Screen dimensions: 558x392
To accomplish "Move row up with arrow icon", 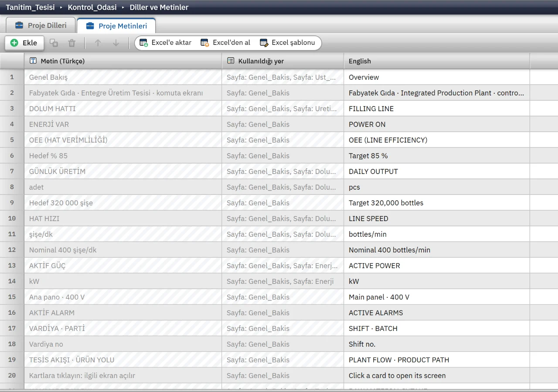I will (x=98, y=43).
